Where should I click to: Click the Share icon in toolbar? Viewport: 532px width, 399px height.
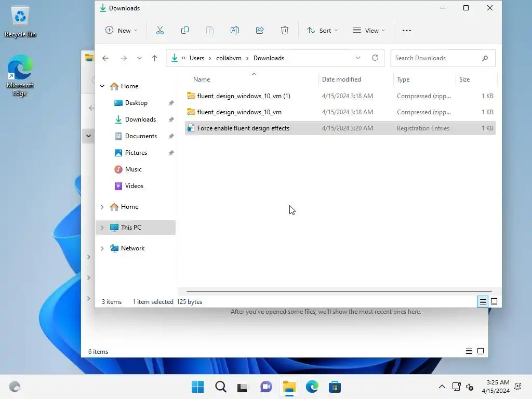260,31
